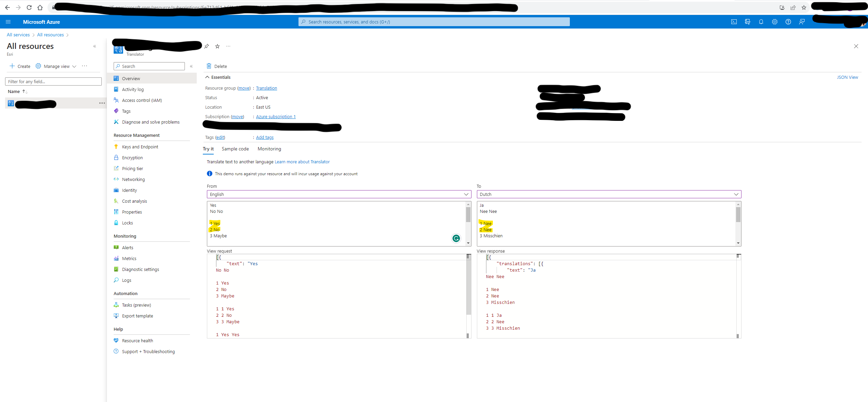Open portal settings gear icon
The image size is (868, 402).
pyautogui.click(x=775, y=22)
